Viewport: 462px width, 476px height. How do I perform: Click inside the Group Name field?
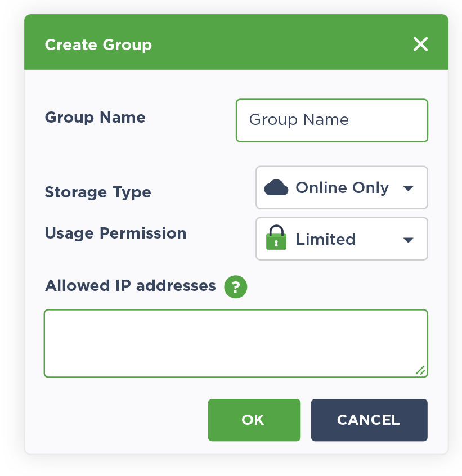tap(331, 120)
